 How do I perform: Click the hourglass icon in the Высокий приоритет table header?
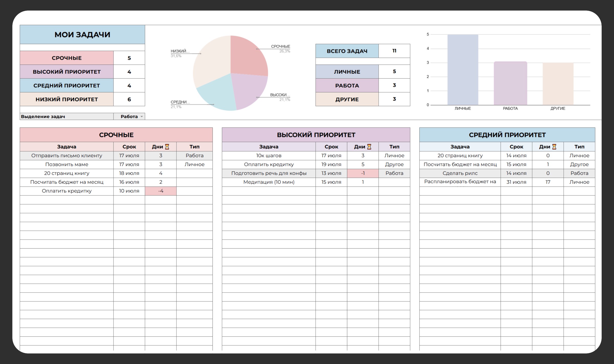point(369,147)
